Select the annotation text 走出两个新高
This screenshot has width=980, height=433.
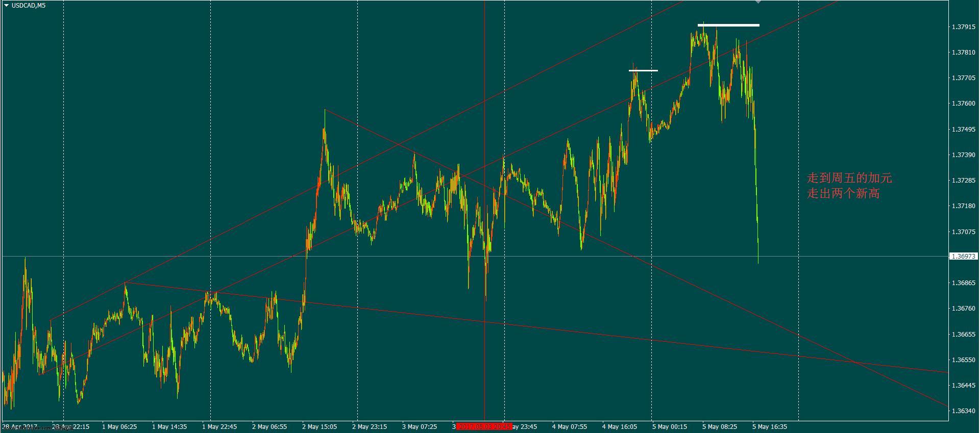pos(843,193)
